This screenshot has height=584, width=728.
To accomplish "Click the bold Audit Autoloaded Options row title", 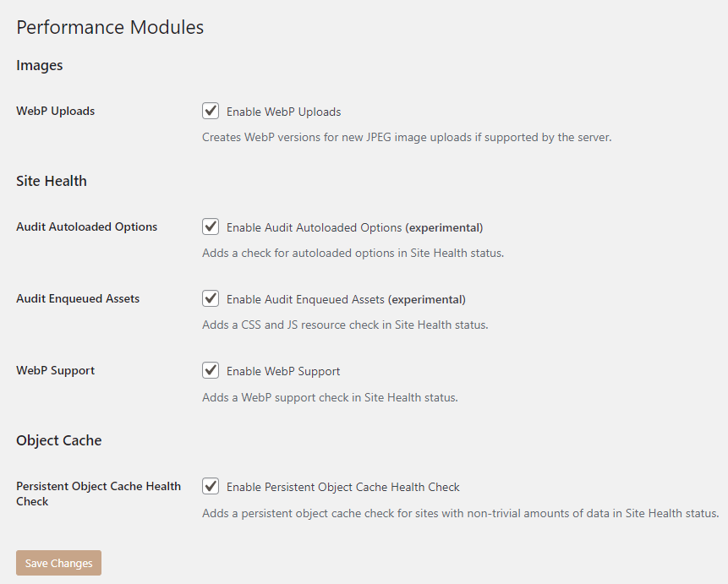I will tap(86, 227).
